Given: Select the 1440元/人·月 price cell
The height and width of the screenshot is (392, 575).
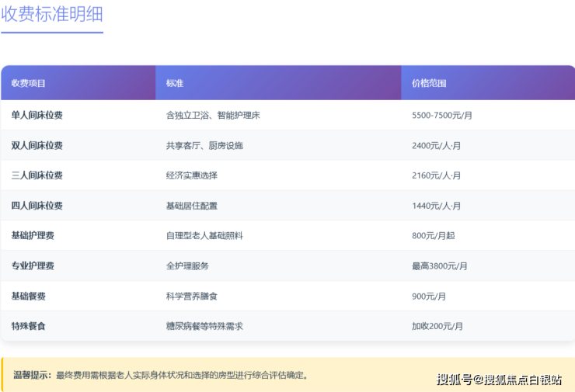Looking at the screenshot, I should 436,206.
